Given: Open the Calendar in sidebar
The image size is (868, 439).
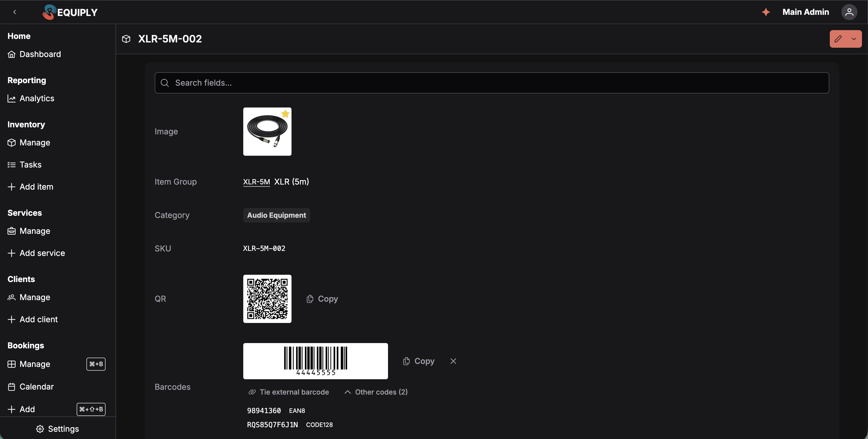Looking at the screenshot, I should pyautogui.click(x=31, y=387).
